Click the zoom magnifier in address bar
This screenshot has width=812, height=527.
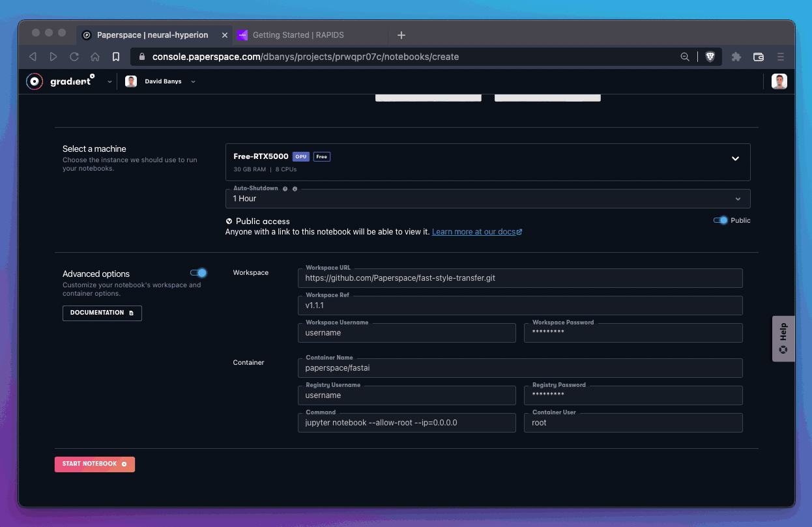pyautogui.click(x=685, y=57)
